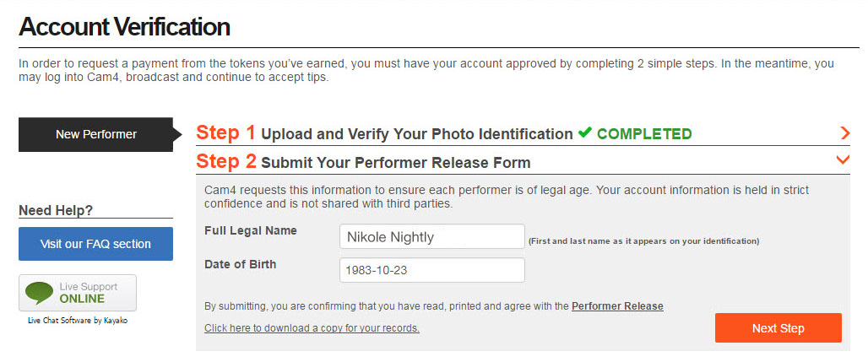Click the green checkmark next to COMPLETED
Image resolution: width=868 pixels, height=362 pixels.
coord(585,133)
